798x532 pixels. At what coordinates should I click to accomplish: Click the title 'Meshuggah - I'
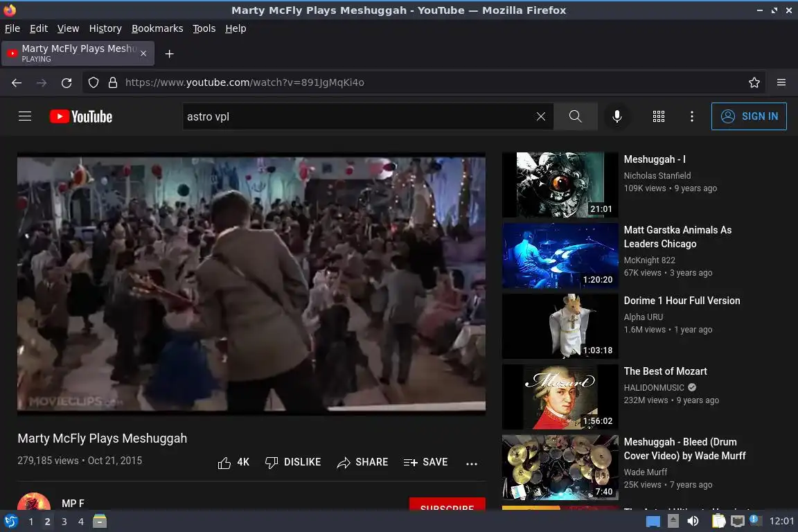coord(655,159)
